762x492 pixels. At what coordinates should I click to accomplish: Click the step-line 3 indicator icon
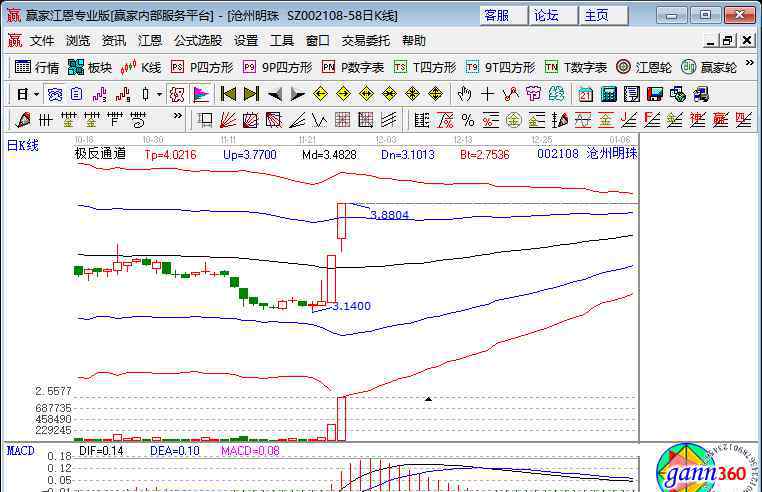click(x=100, y=94)
